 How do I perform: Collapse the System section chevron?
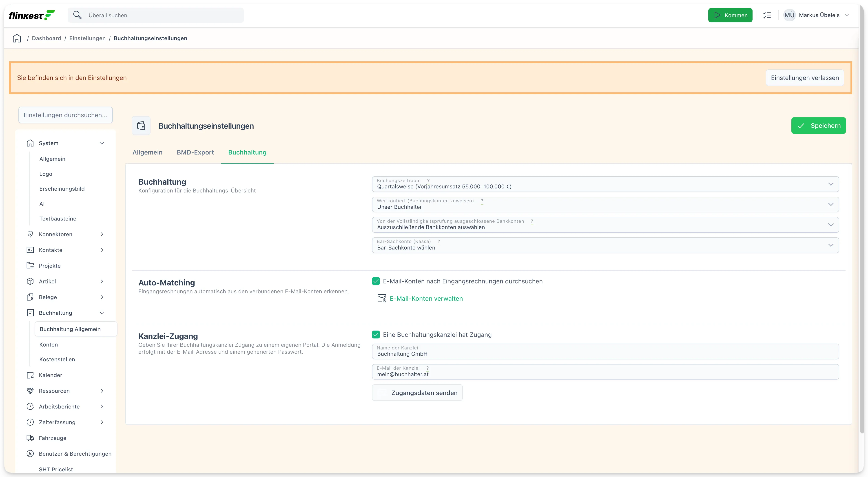[102, 143]
